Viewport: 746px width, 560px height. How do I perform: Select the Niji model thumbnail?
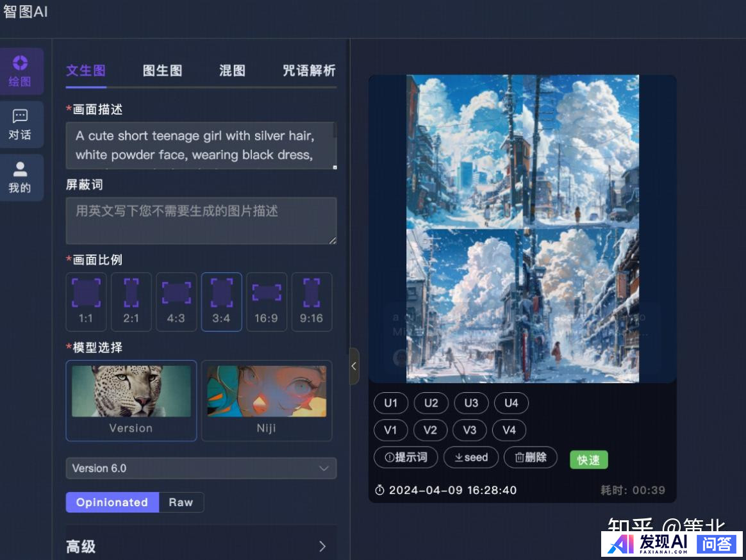[267, 400]
